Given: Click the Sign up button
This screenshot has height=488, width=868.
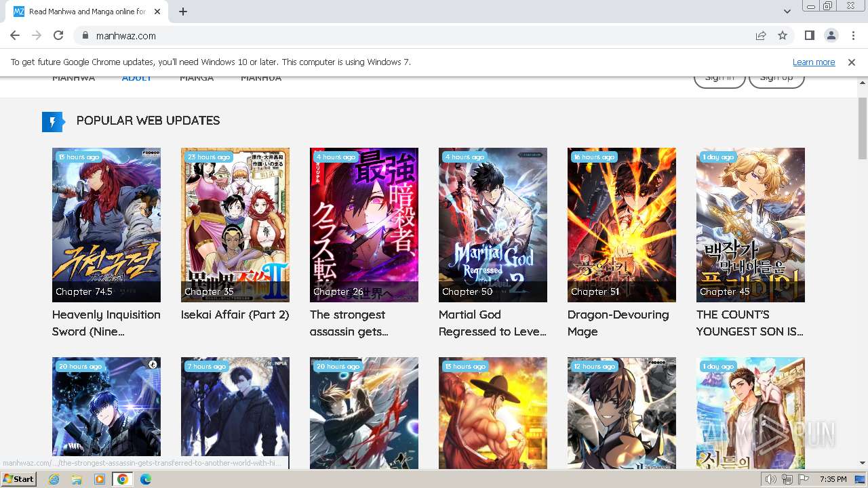Looking at the screenshot, I should coord(776,80).
